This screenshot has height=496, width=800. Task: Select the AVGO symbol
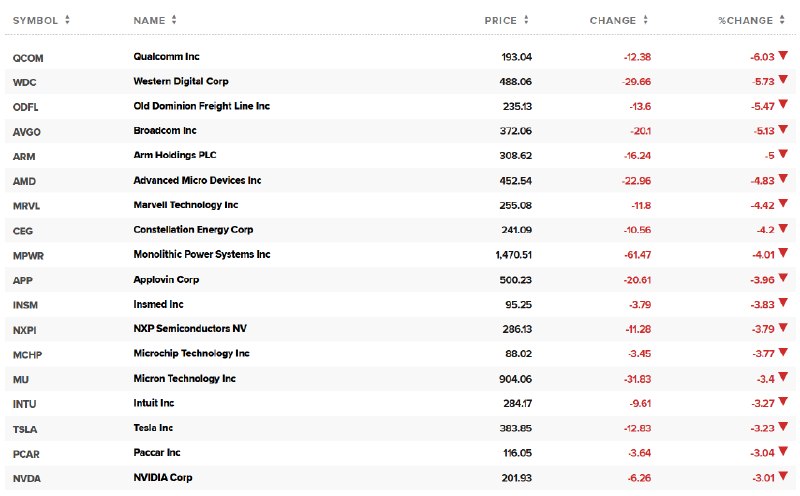[27, 132]
